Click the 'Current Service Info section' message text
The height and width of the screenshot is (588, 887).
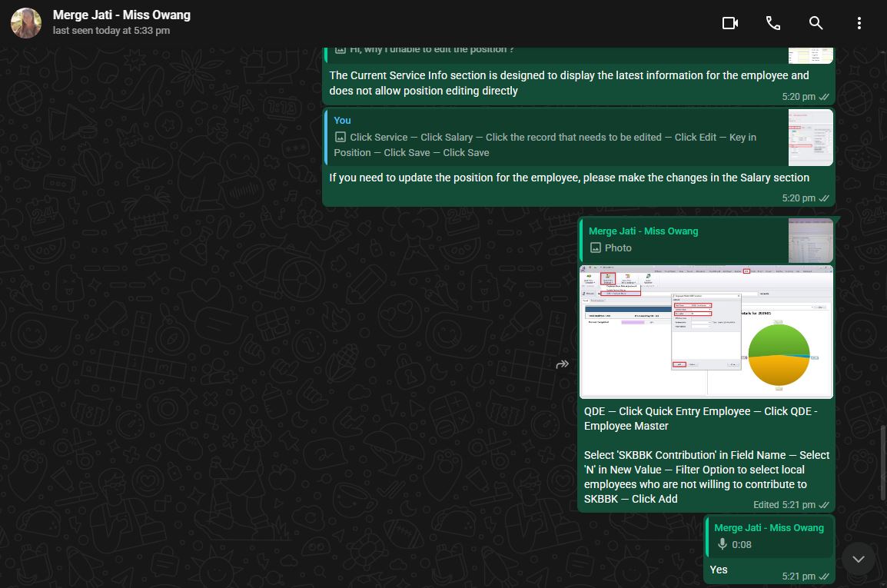click(569, 83)
